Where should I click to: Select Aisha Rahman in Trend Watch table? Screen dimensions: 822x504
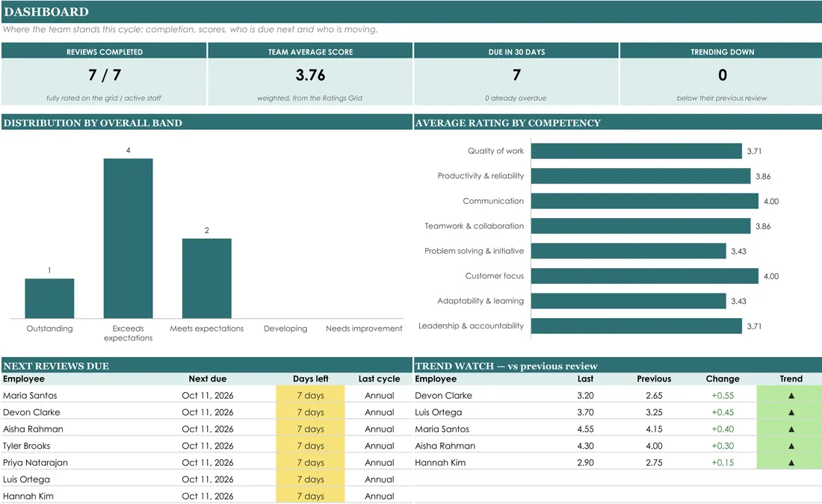click(445, 446)
